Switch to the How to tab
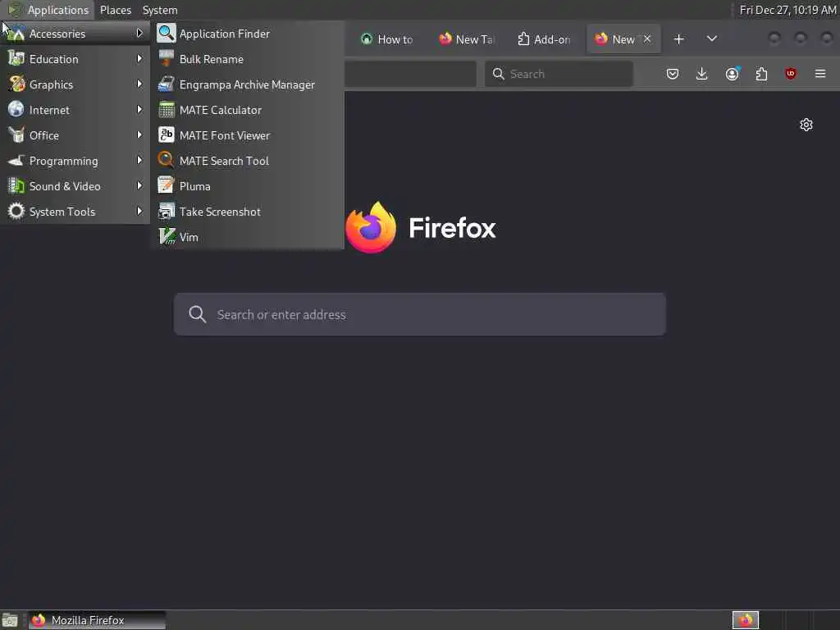840x630 pixels. [387, 39]
